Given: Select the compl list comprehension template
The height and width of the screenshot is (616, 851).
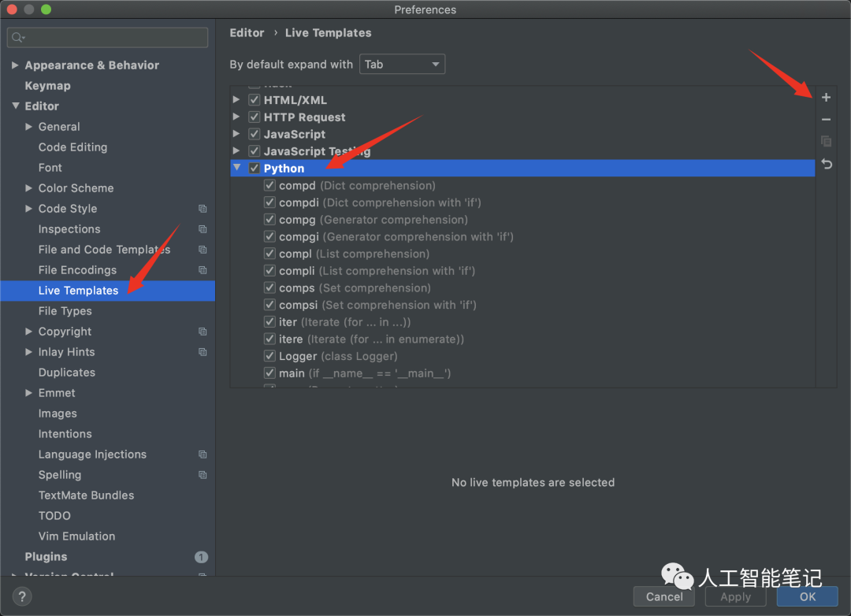Looking at the screenshot, I should pos(354,254).
